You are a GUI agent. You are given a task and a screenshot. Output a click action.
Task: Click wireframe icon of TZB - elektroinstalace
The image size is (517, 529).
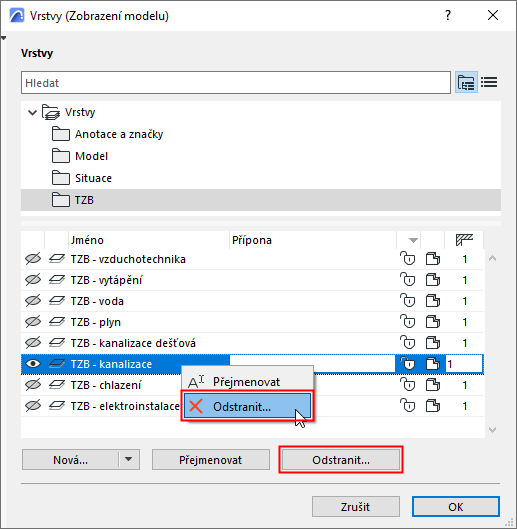tap(56, 406)
